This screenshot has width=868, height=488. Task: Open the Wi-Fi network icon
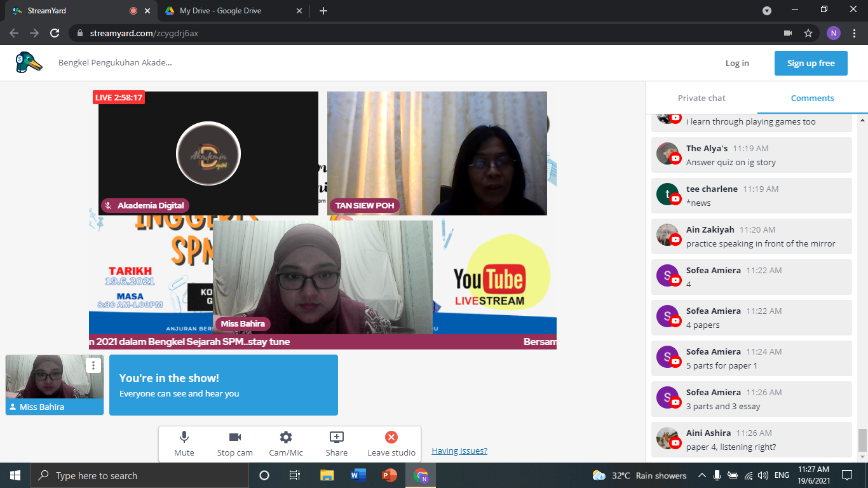749,475
